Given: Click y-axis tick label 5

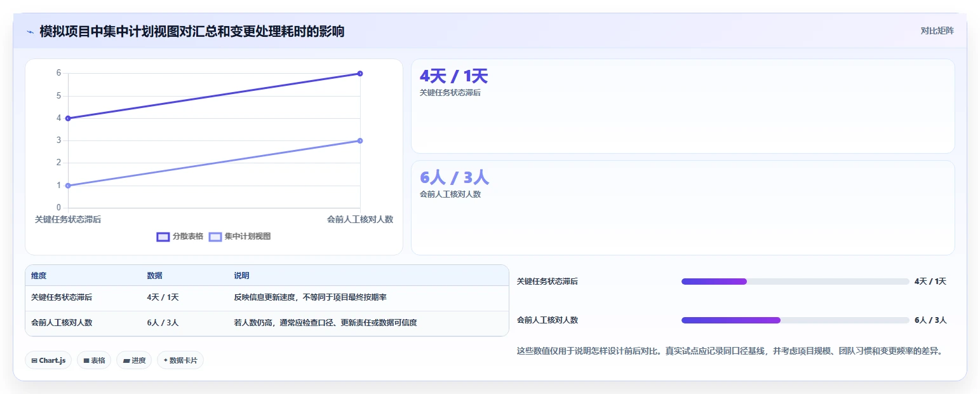Looking at the screenshot, I should coord(58,96).
